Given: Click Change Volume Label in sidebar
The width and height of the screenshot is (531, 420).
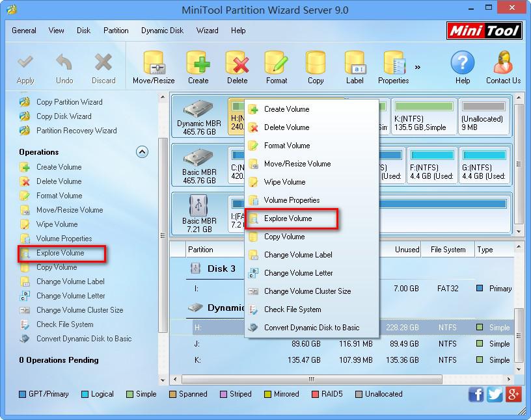Looking at the screenshot, I should click(x=70, y=282).
